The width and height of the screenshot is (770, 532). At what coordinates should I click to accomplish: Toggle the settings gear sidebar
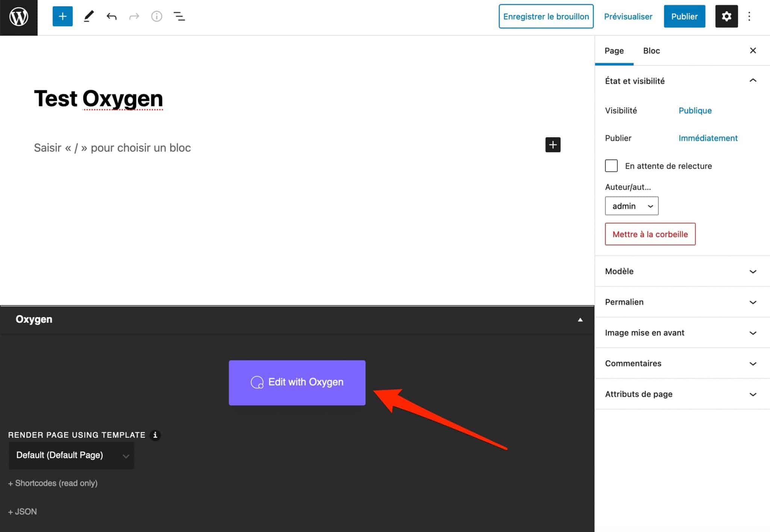click(x=726, y=17)
